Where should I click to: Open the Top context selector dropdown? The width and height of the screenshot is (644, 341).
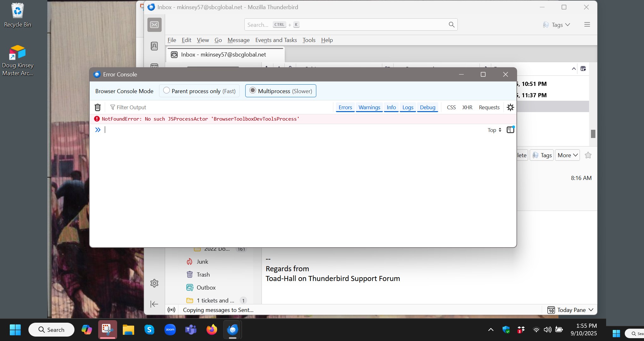tap(494, 130)
